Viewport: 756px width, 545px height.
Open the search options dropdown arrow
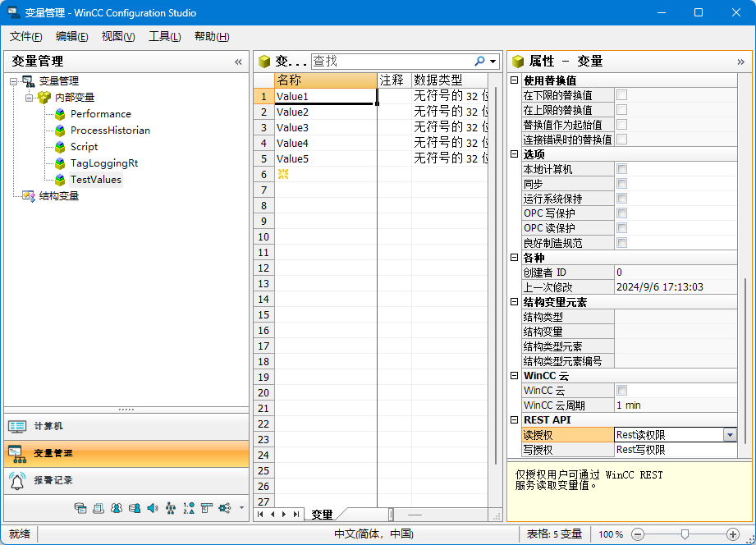493,62
